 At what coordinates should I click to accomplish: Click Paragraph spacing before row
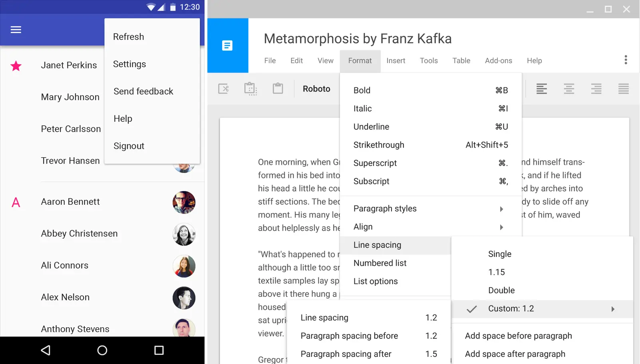click(369, 336)
